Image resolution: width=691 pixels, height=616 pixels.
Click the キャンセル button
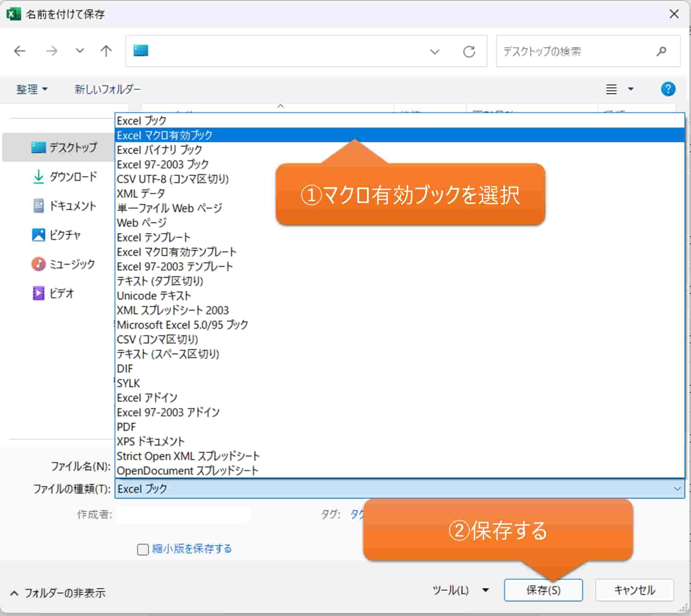click(634, 590)
